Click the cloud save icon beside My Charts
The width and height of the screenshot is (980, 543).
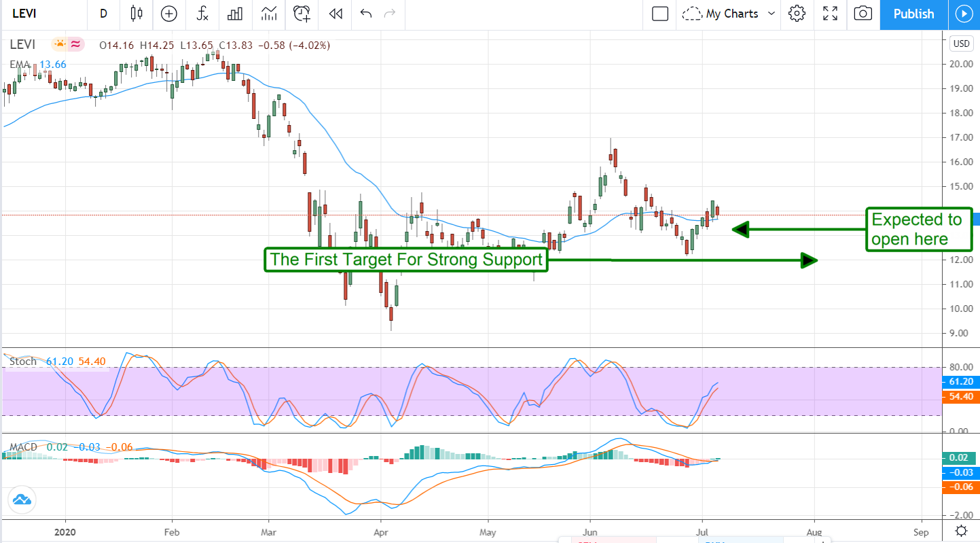click(x=692, y=14)
